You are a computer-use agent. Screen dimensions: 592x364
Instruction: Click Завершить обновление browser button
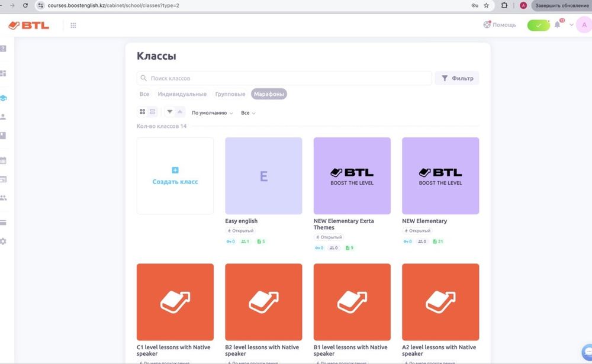coord(561,5)
